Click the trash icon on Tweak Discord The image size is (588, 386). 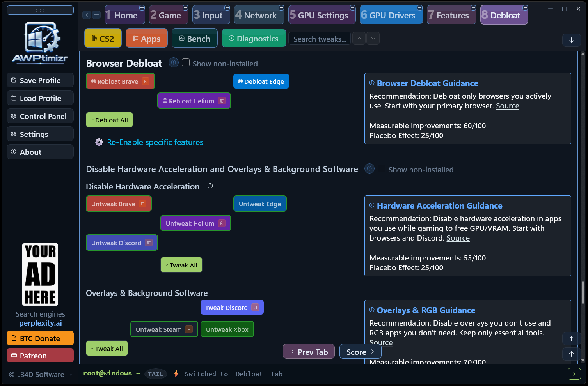pos(255,308)
